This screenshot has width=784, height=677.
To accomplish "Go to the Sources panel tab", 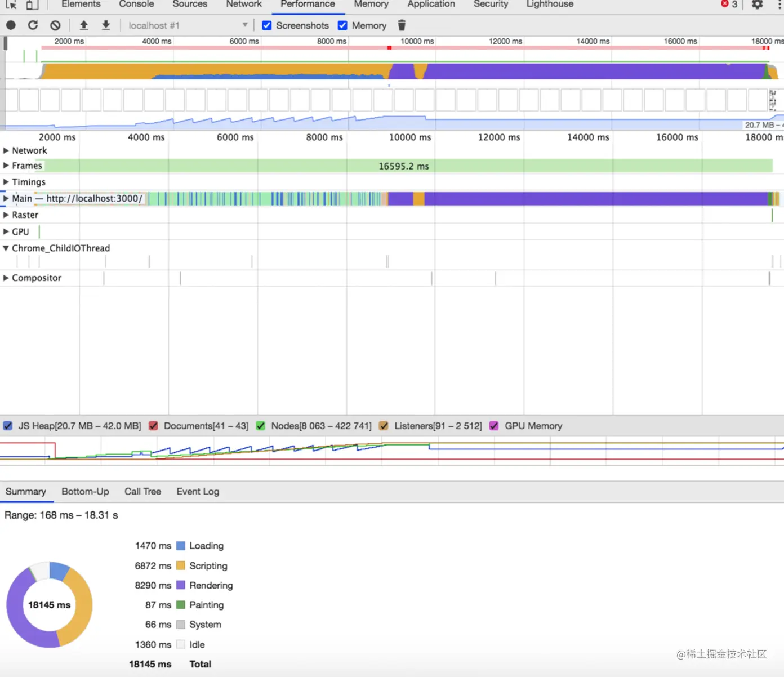I will click(x=190, y=5).
